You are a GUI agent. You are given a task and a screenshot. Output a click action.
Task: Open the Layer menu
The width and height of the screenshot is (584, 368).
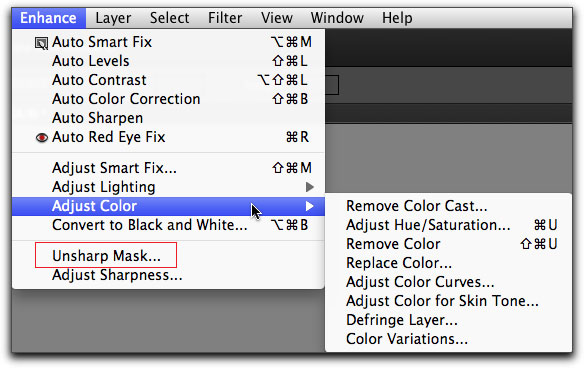113,18
